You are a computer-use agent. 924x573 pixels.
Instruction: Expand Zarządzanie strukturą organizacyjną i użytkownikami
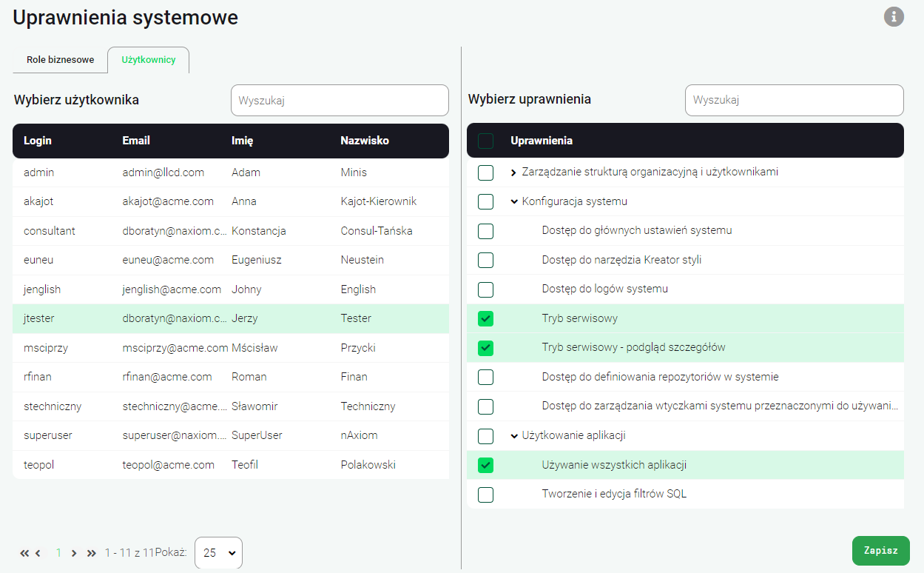[513, 172]
